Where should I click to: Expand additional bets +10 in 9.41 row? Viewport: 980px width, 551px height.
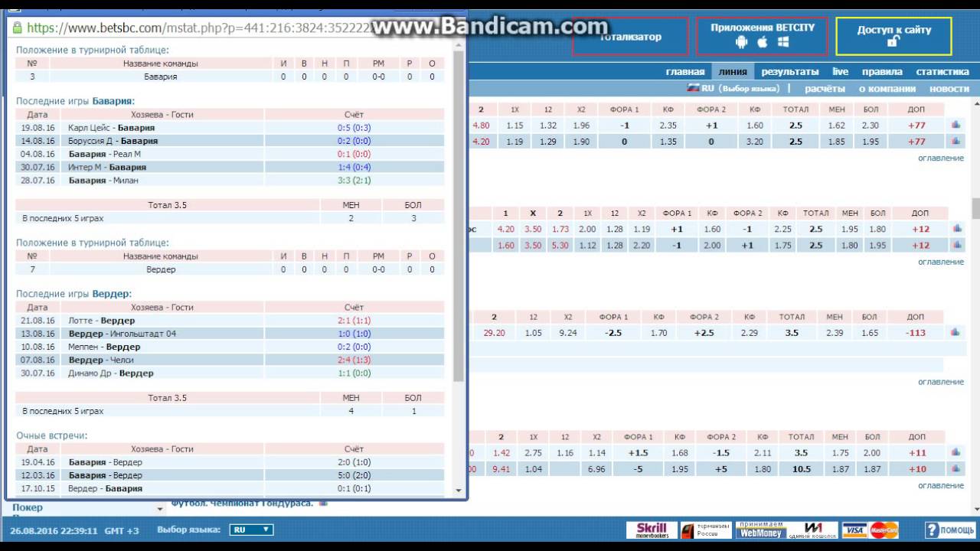click(917, 469)
